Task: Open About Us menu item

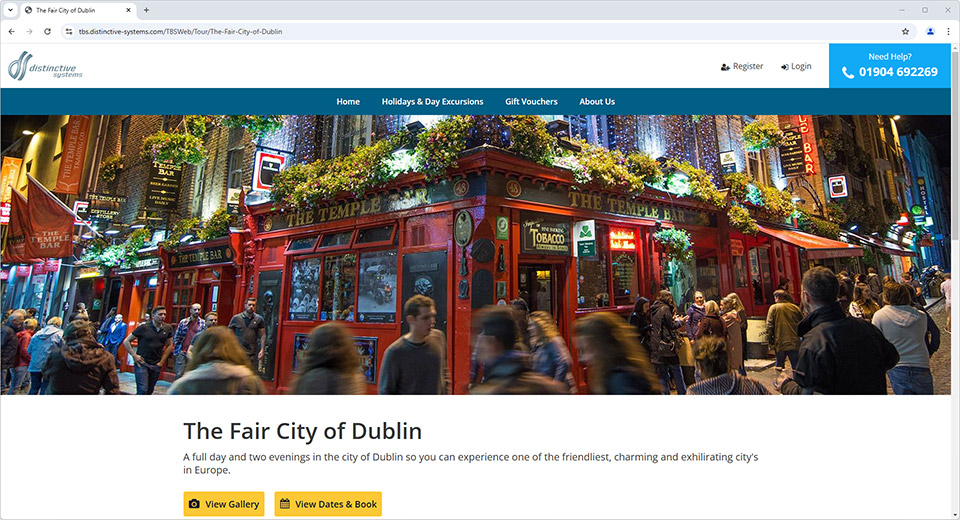Action: [597, 102]
